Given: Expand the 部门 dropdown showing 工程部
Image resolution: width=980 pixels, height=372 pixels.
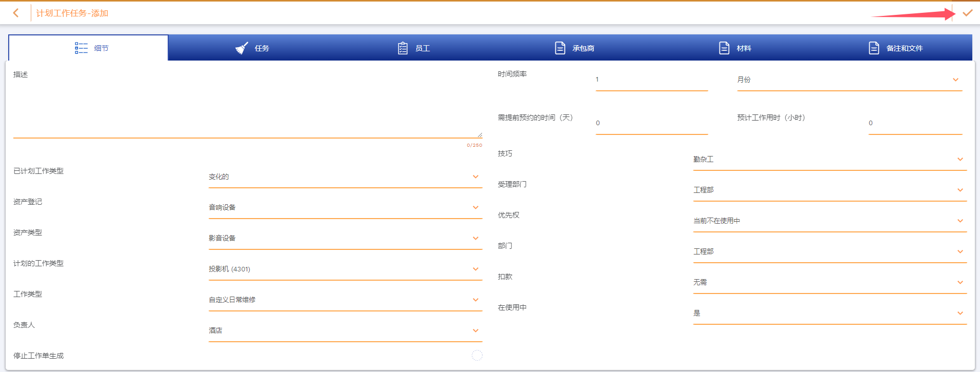Looking at the screenshot, I should (830, 252).
